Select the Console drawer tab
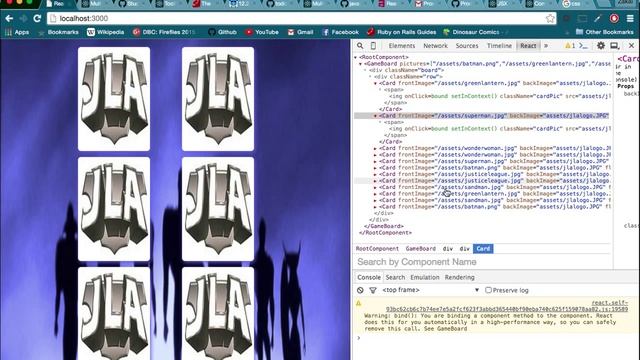Screen dimensions: 640x360 369,277
